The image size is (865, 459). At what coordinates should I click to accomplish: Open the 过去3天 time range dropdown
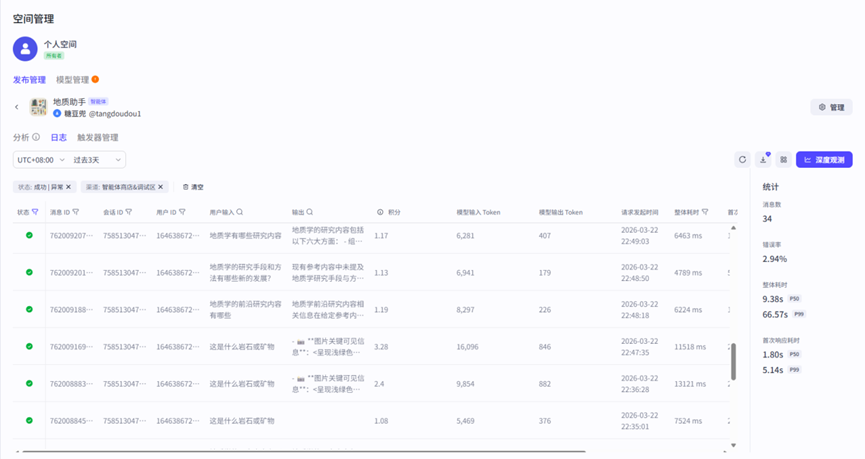[97, 160]
